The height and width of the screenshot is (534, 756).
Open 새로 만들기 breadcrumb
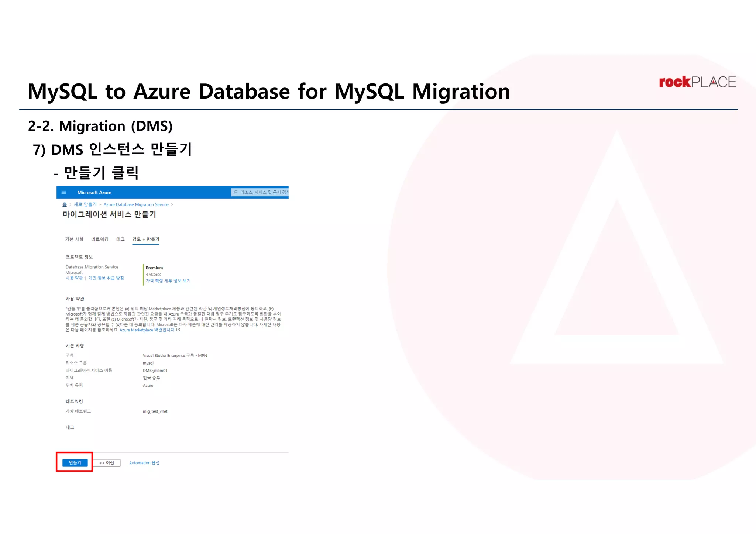point(85,204)
